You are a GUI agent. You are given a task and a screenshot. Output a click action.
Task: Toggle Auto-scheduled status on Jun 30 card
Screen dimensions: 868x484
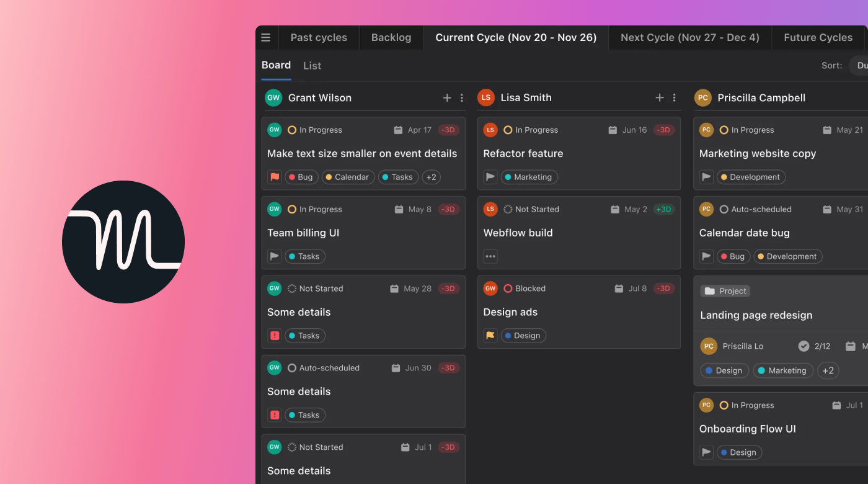[292, 368]
